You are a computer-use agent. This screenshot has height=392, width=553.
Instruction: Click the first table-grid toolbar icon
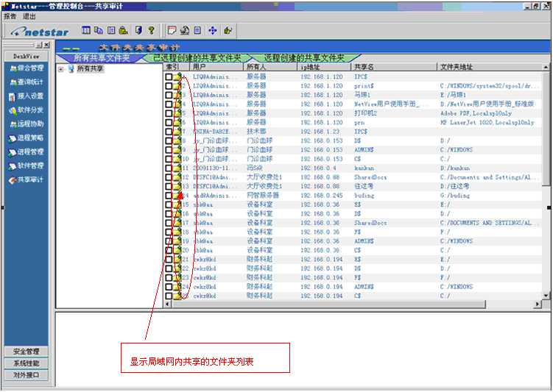point(85,30)
